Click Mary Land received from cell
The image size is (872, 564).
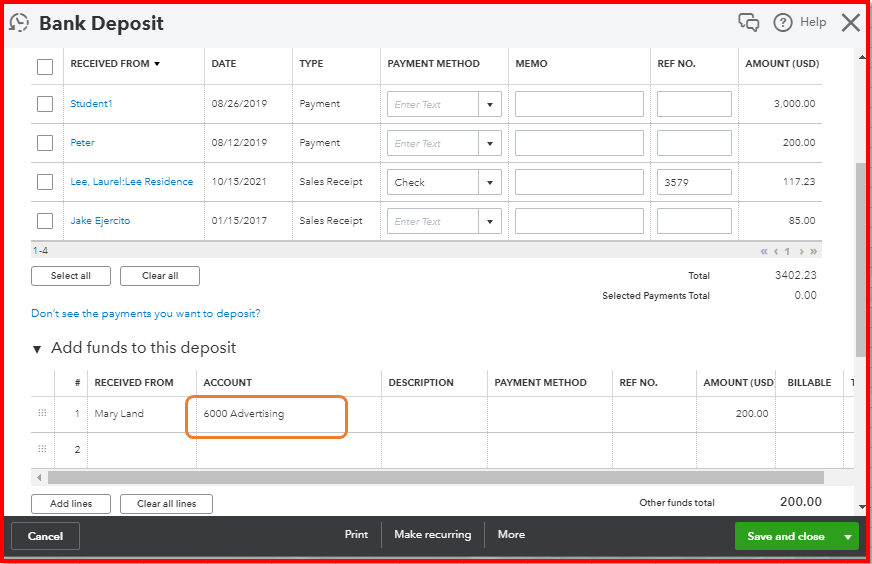pos(142,414)
